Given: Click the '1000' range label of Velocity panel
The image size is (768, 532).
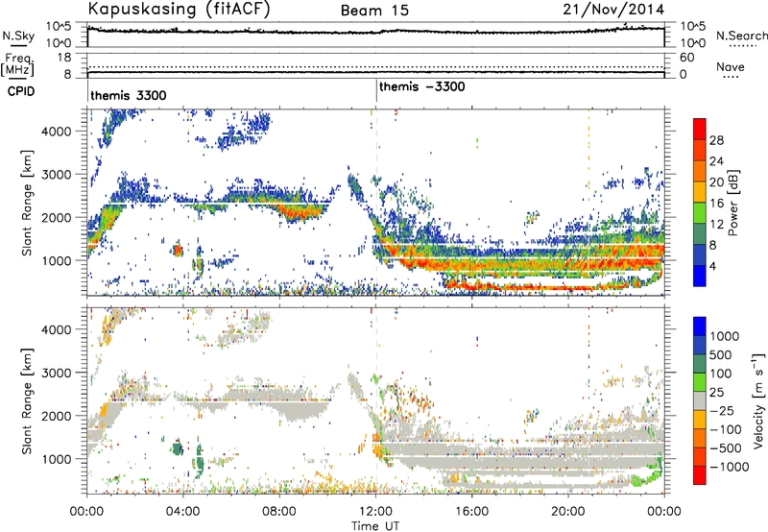Looking at the screenshot, I should coord(56,459).
